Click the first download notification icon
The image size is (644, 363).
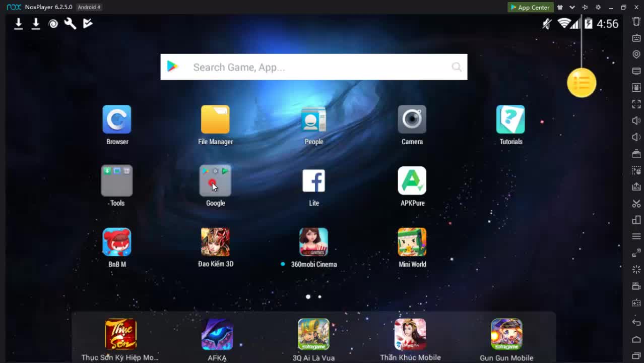tap(19, 24)
